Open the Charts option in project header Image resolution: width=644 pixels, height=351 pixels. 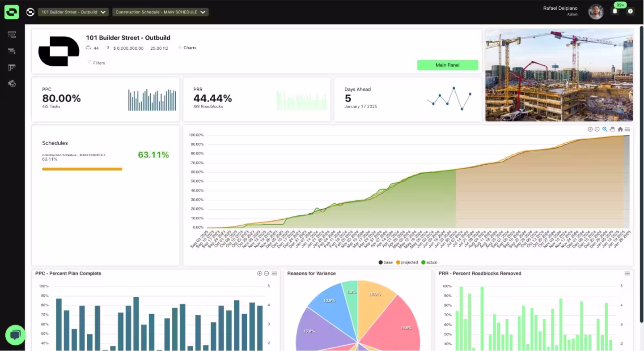click(187, 47)
